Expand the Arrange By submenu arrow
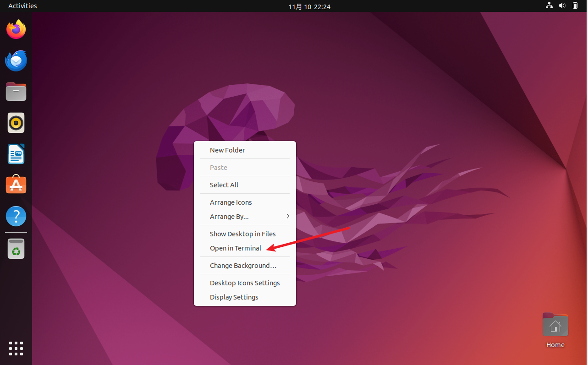Viewport: 588px width, 365px height. point(288,216)
